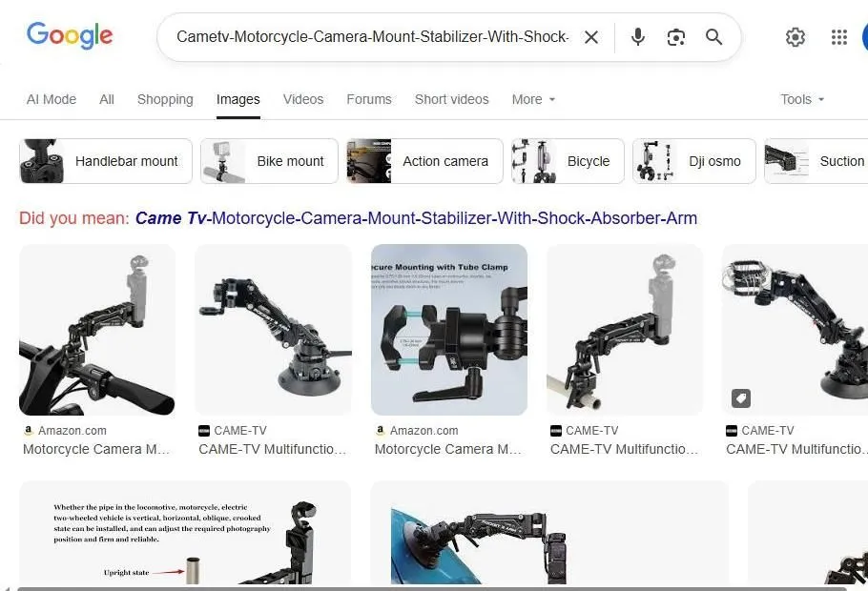Select the Images tab

coord(238,99)
